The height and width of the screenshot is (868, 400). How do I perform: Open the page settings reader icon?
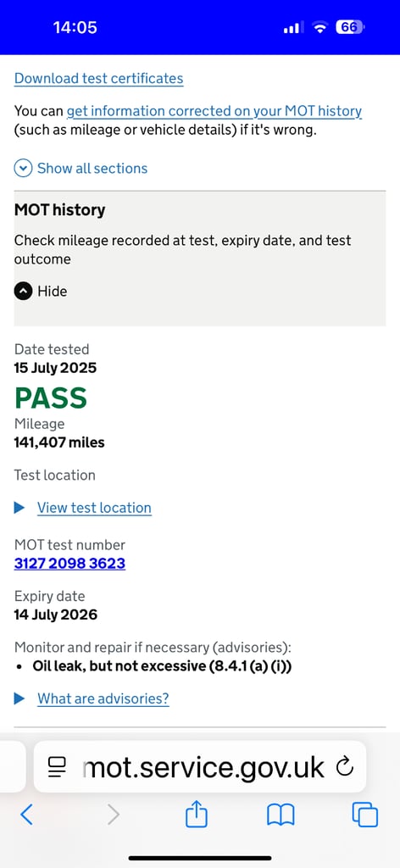pos(57,766)
